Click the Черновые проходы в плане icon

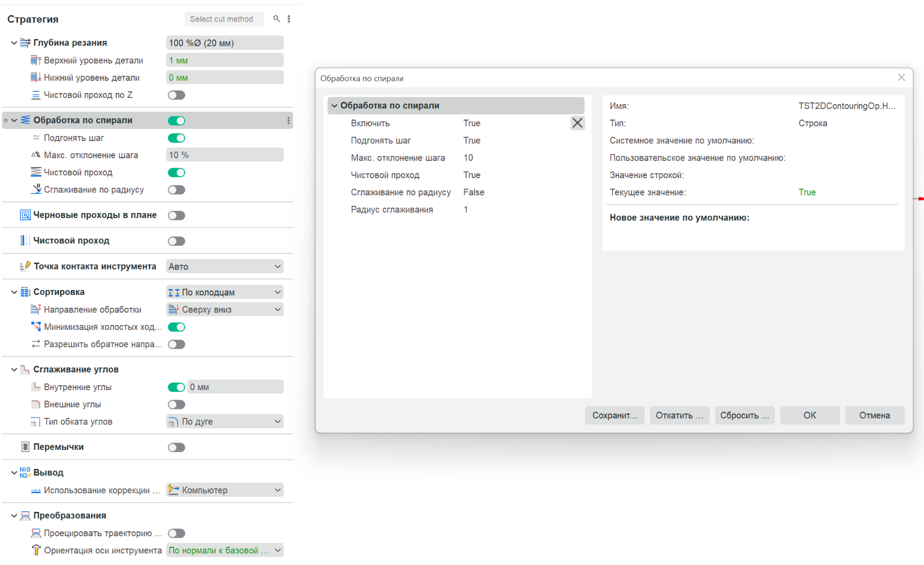(x=25, y=215)
